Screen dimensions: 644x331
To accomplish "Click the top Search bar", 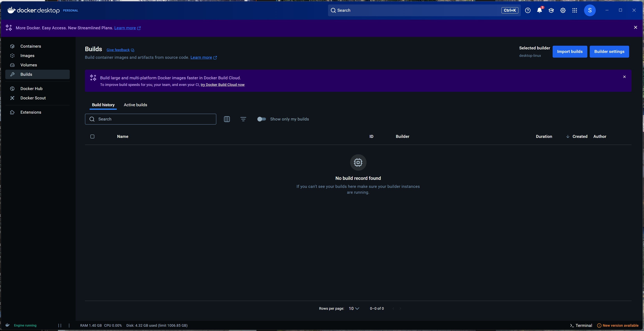I will pos(424,10).
